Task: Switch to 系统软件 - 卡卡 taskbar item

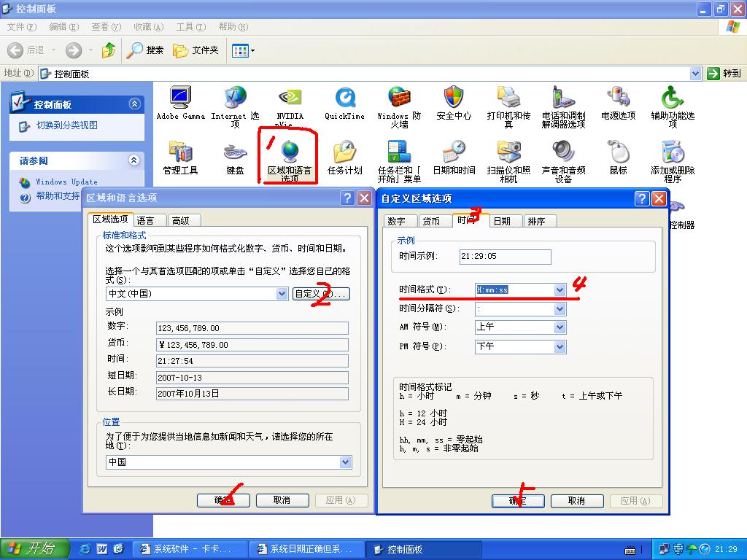Action: point(189,549)
